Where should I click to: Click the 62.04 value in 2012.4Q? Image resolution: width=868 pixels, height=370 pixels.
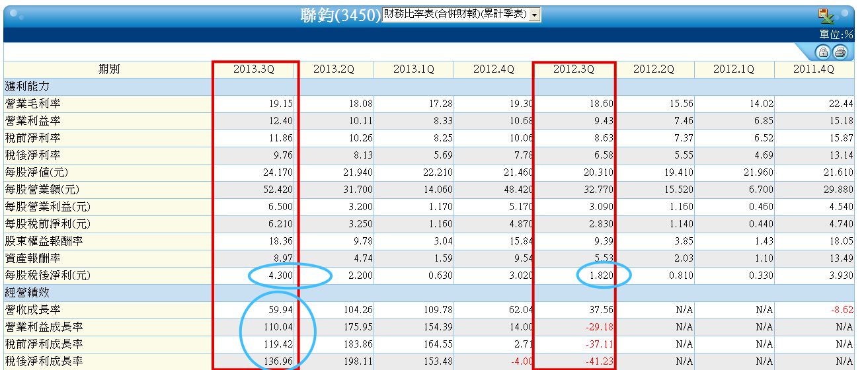click(x=520, y=309)
